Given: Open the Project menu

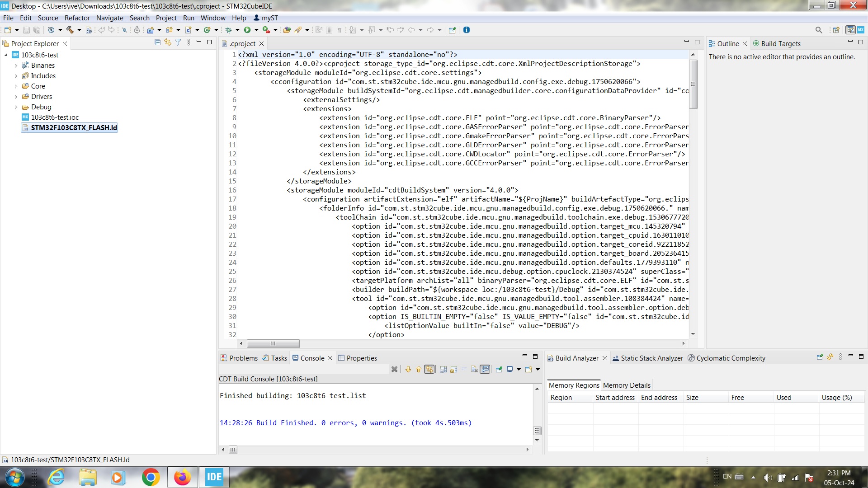Looking at the screenshot, I should click(166, 18).
